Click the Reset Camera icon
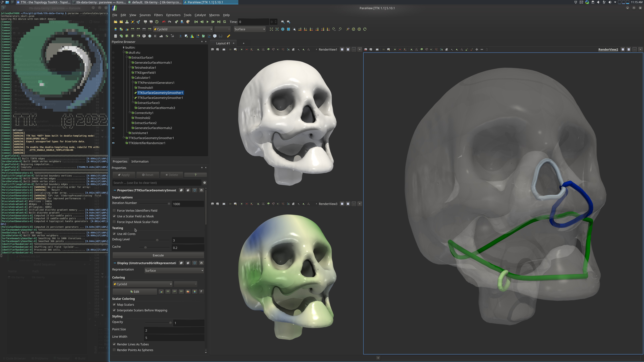Viewport: 644px width, 362px height. (271, 29)
